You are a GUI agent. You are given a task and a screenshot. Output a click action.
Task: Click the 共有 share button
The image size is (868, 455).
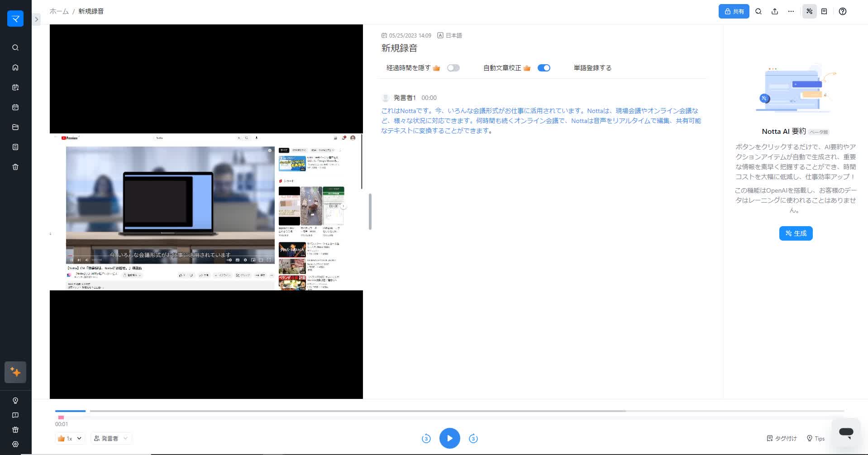[734, 11]
